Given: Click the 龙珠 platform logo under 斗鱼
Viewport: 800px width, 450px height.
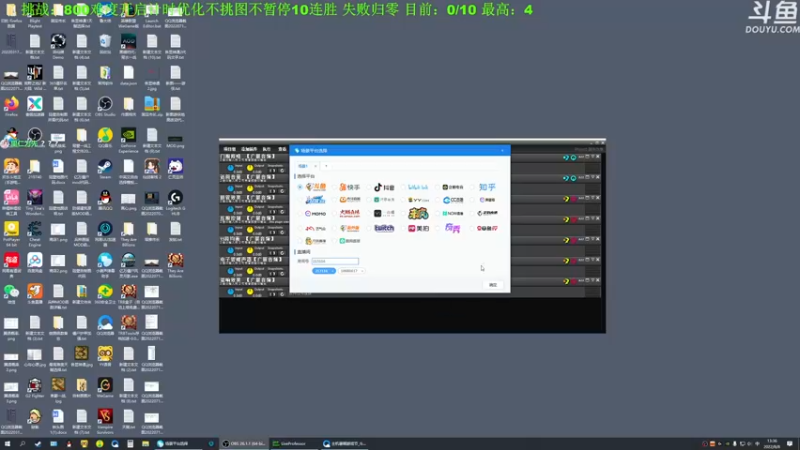Looking at the screenshot, I should pyautogui.click(x=315, y=200).
